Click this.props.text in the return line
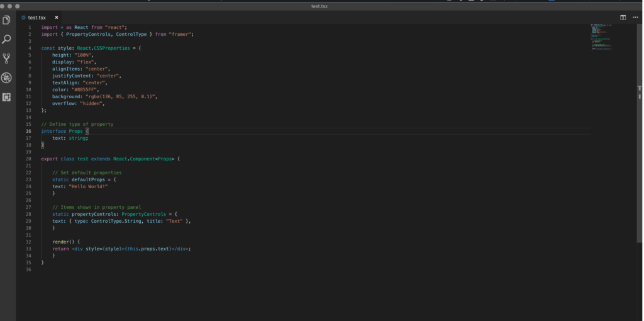Screen dimensions: 644x321 tap(148, 249)
